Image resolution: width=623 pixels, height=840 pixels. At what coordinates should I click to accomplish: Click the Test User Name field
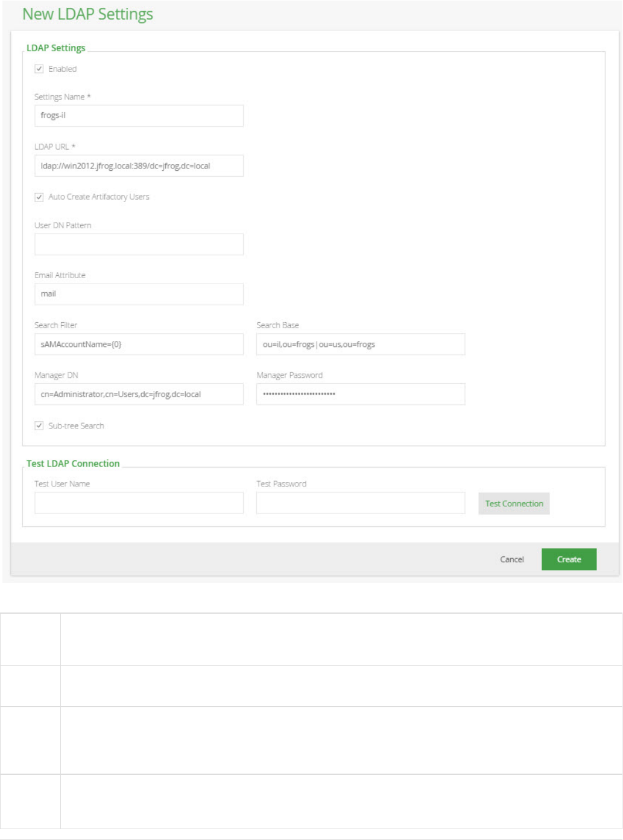pos(139,503)
